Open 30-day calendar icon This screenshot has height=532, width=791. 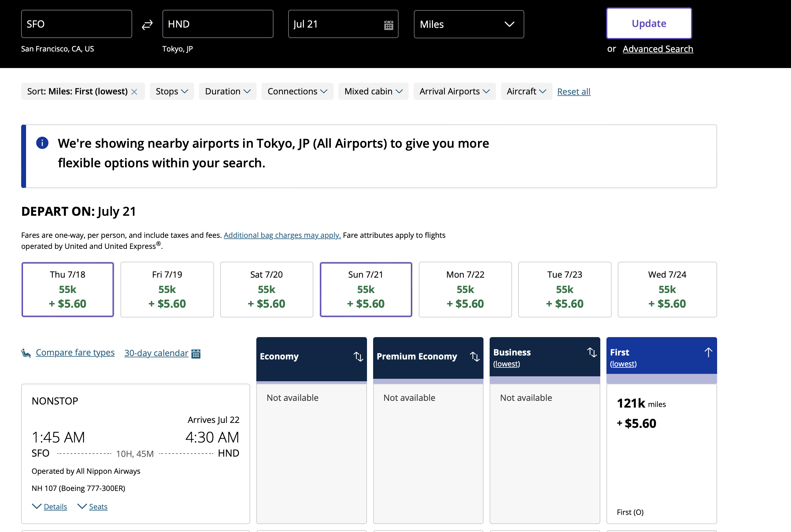pyautogui.click(x=196, y=353)
